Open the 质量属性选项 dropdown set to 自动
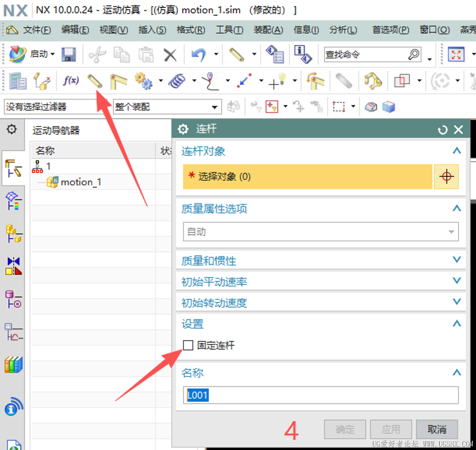This screenshot has width=476, height=450. pos(321,232)
